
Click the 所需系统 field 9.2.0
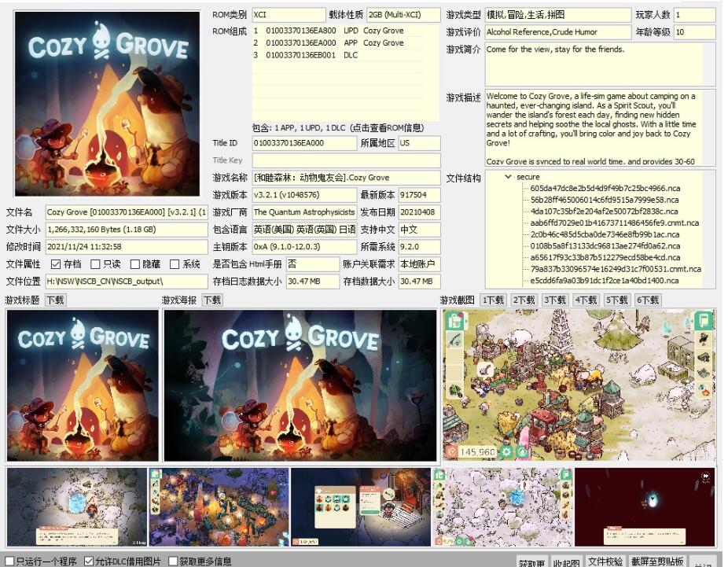click(419, 247)
